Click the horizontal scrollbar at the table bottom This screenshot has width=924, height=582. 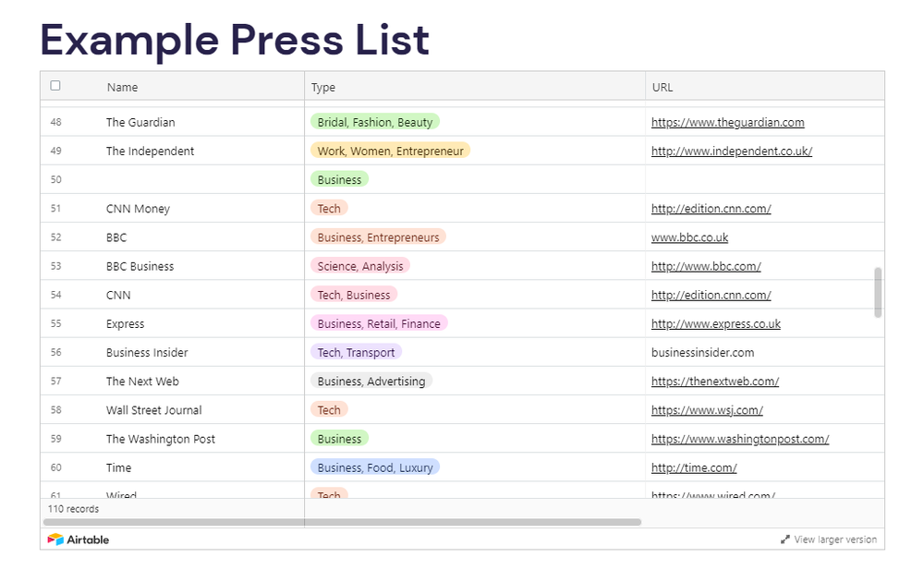343,522
